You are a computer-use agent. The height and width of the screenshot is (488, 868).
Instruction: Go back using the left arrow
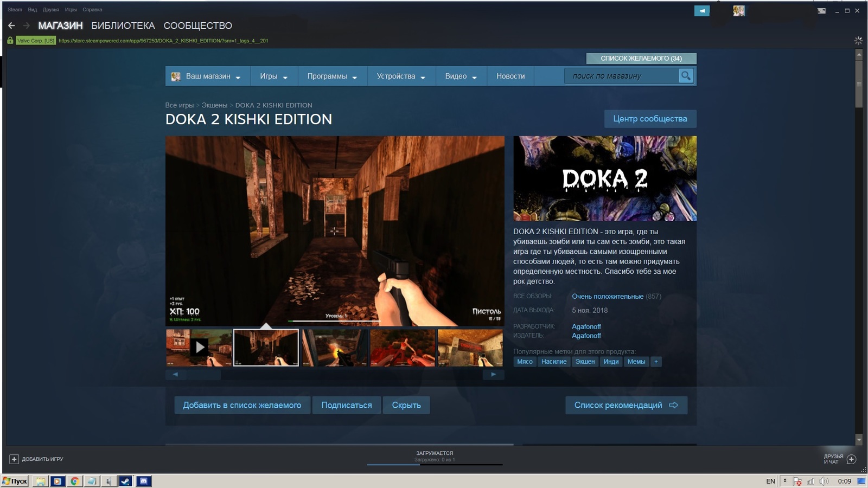(x=11, y=25)
